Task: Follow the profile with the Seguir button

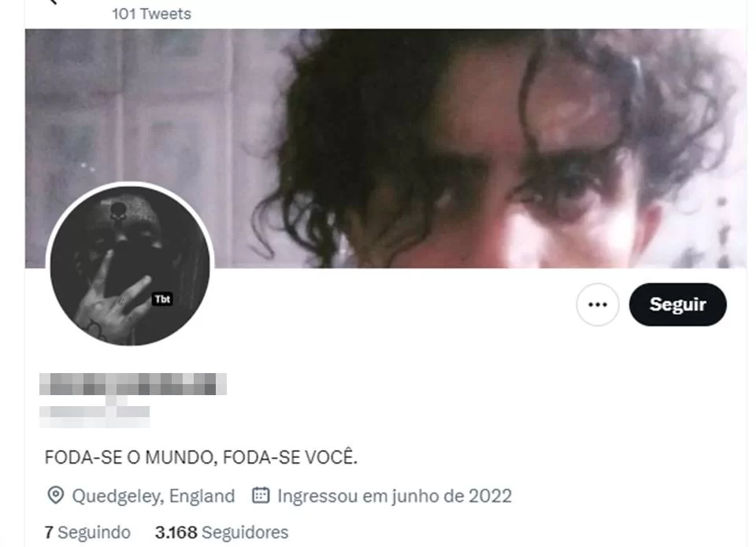Action: coord(677,305)
